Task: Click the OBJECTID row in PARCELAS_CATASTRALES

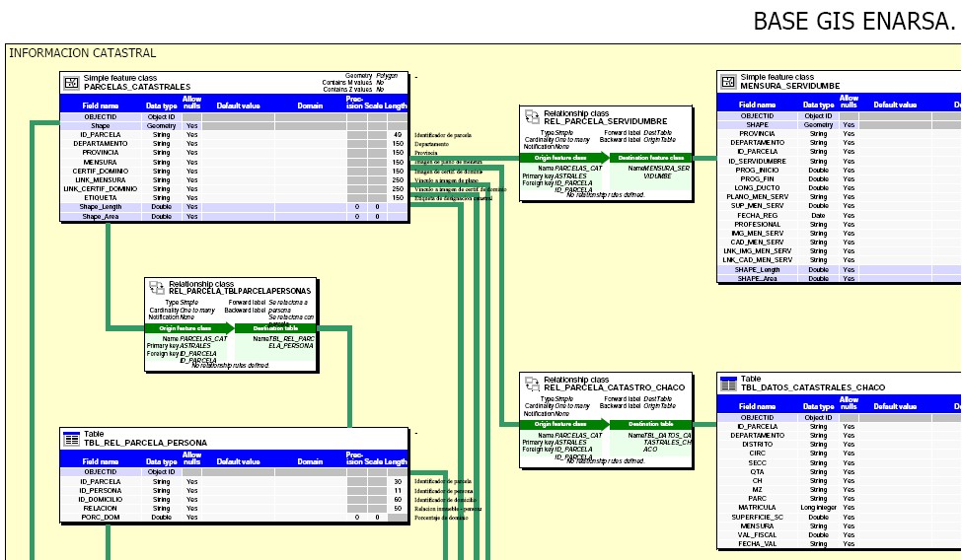Action: pos(234,117)
